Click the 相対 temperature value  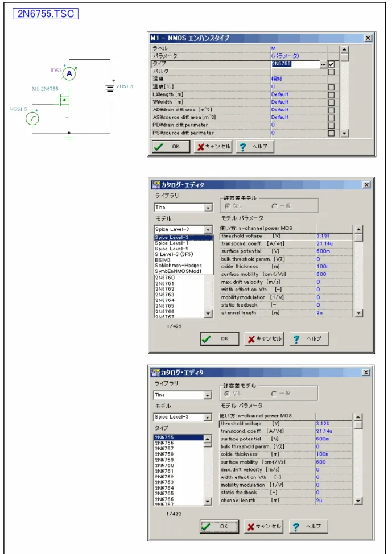277,79
